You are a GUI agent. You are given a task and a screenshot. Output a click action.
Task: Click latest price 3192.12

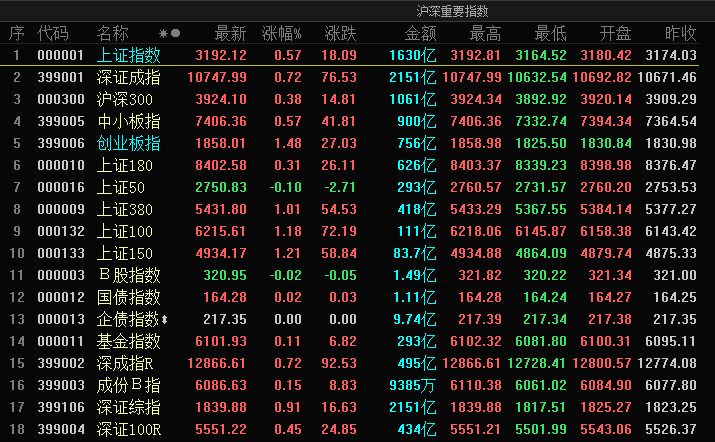[x=221, y=55]
